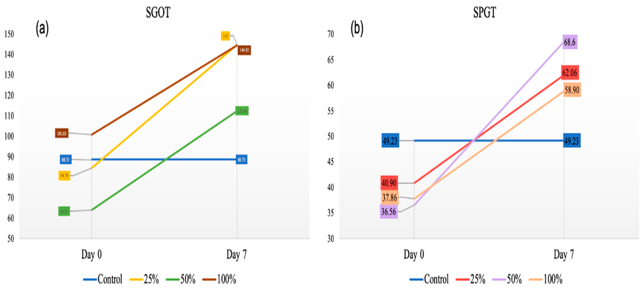Select the yellow 25% legend entry in SGOT chart
The image size is (644, 291).
pos(144,279)
